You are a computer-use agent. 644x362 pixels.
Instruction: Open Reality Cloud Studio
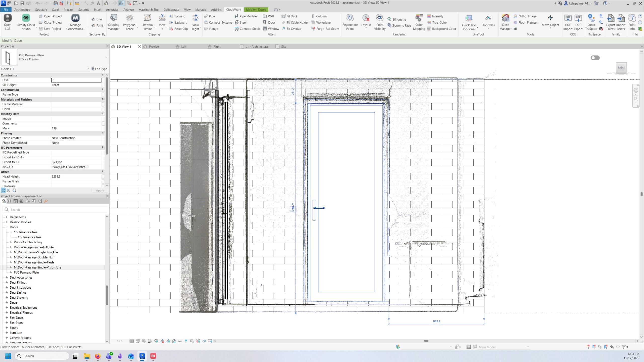pos(26,22)
